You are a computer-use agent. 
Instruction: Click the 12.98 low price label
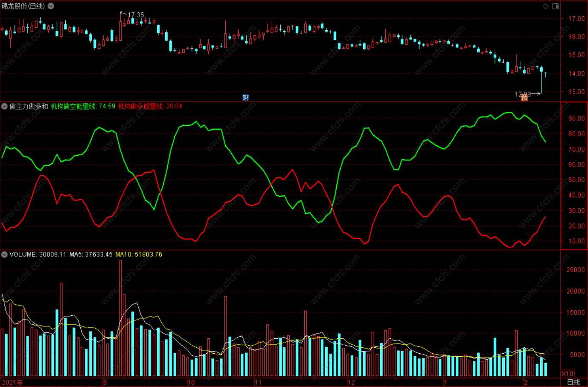click(522, 94)
